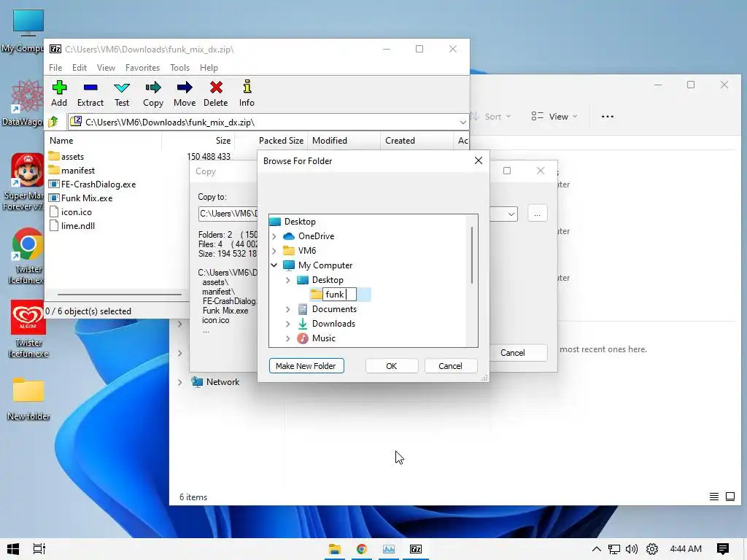This screenshot has height=560, width=747.
Task: Click 7-Zip icon on the taskbar
Action: [x=416, y=549]
